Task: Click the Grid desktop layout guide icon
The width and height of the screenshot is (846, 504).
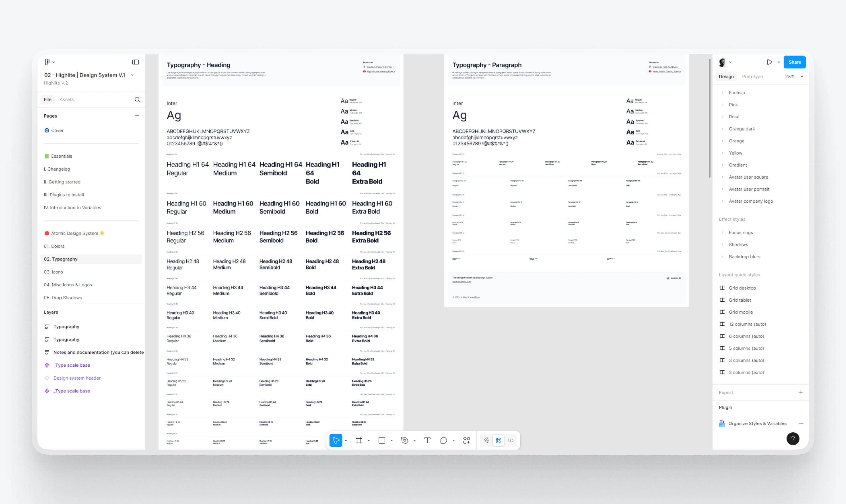Action: 722,288
